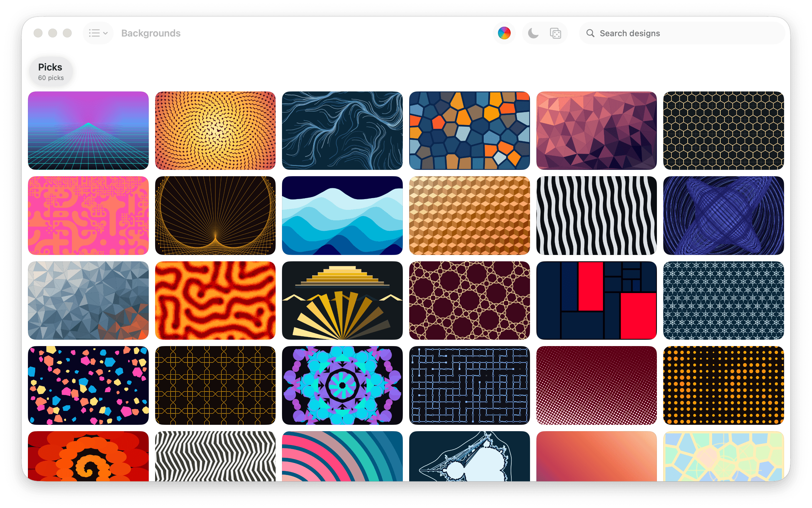Select the gold art deco sunburst background
812x508 pixels.
342,300
